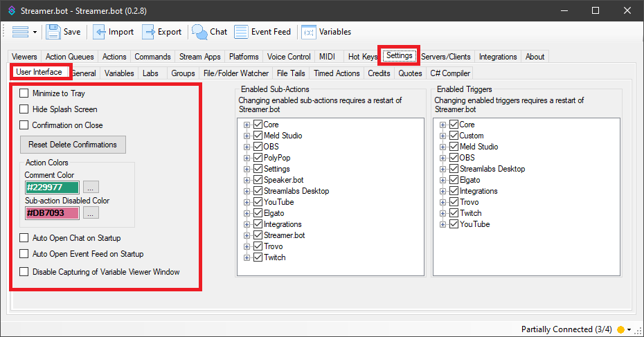The width and height of the screenshot is (644, 337).
Task: Expand Integrations node in Enabled Triggers
Action: pos(442,191)
